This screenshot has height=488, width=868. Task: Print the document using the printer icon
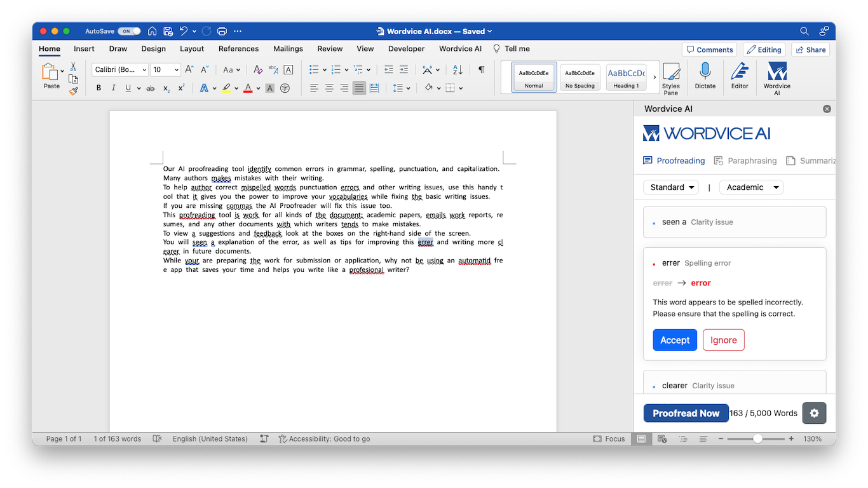coord(222,31)
